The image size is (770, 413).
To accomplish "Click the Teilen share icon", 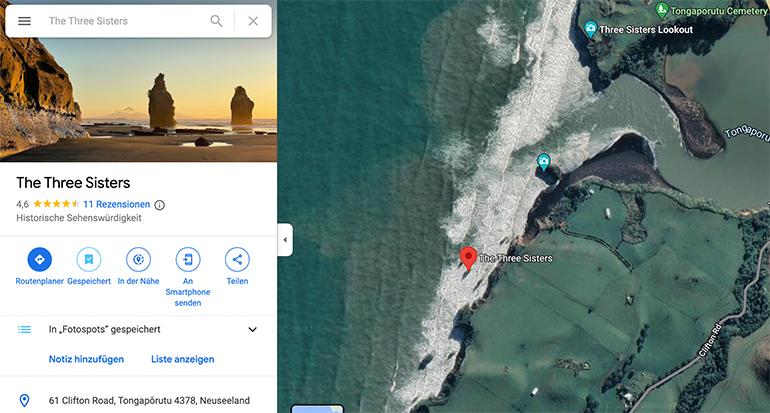I will click(x=237, y=259).
